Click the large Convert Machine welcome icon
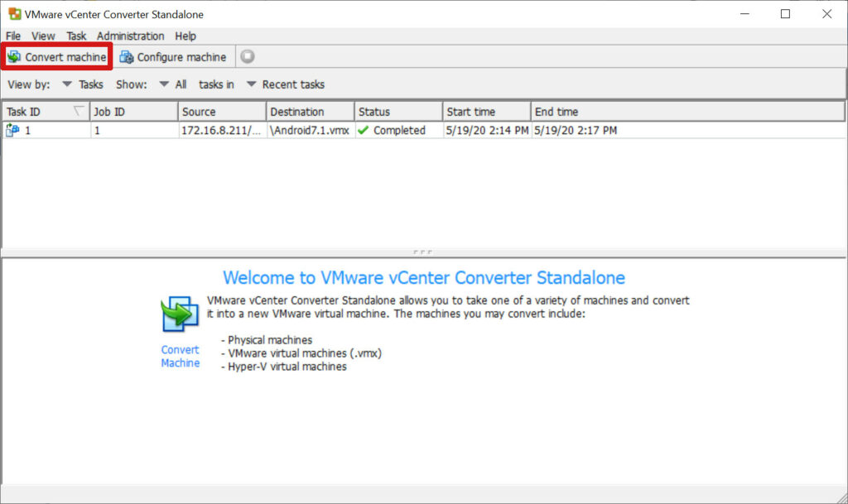Screen dimensions: 848x504 coord(180,314)
